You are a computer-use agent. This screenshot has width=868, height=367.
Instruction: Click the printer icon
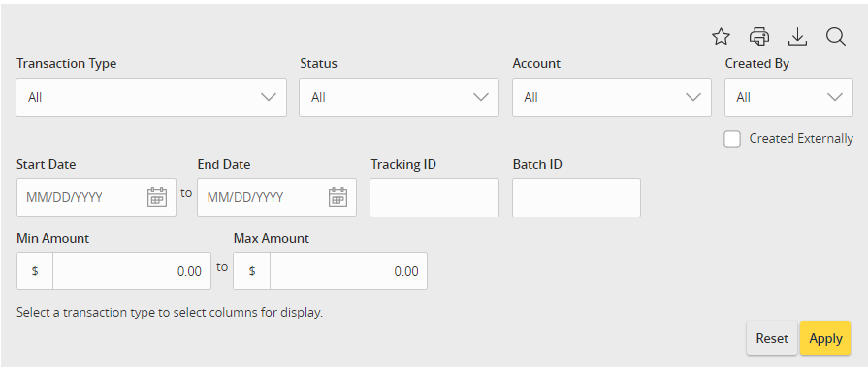point(759,37)
